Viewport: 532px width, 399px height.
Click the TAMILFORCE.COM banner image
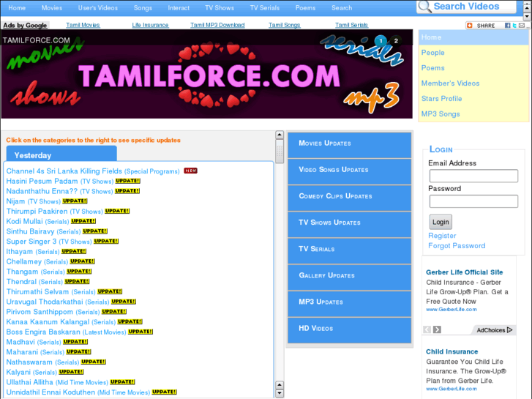206,74
